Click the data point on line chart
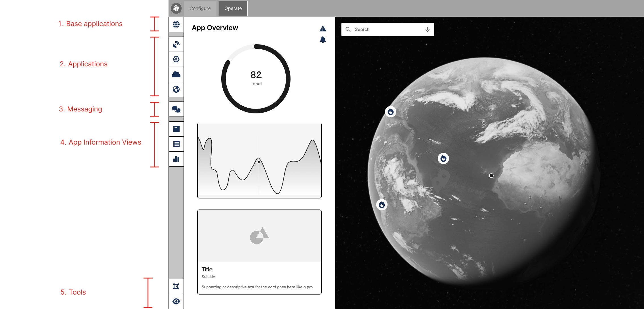Image resolution: width=644 pixels, height=309 pixels. pos(259,162)
